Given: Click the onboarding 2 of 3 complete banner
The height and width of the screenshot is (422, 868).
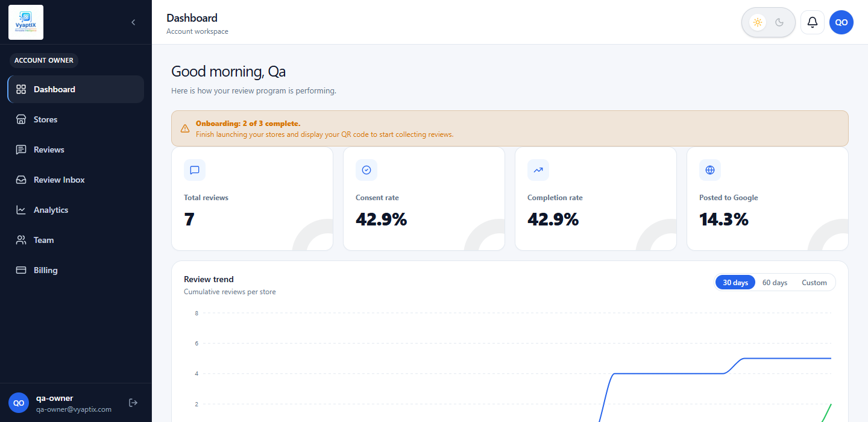Looking at the screenshot, I should point(510,128).
